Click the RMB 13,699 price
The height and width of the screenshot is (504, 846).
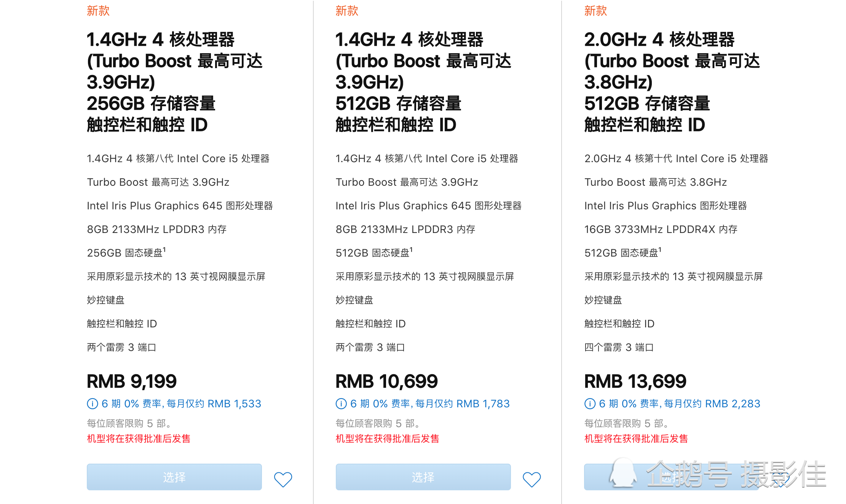click(x=635, y=381)
